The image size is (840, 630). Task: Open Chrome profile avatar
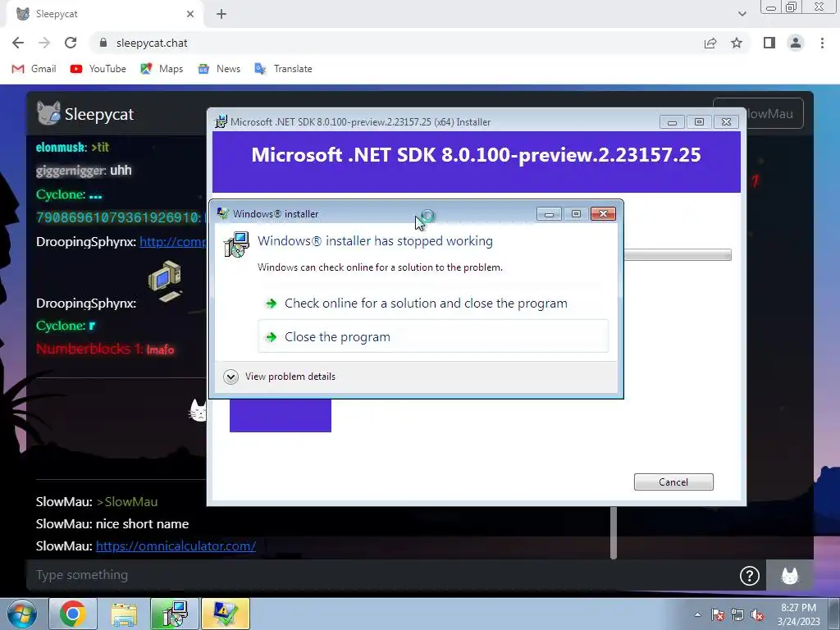[x=796, y=43]
